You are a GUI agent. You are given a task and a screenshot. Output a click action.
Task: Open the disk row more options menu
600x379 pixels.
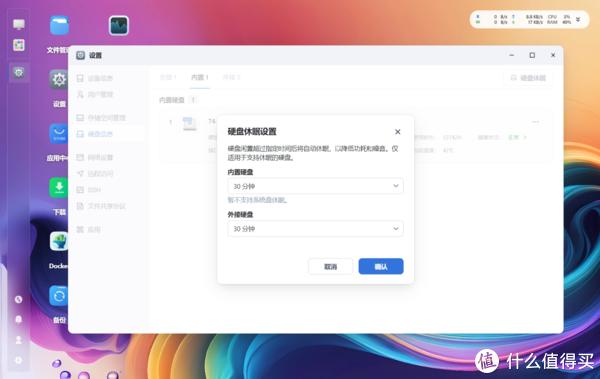click(x=535, y=122)
